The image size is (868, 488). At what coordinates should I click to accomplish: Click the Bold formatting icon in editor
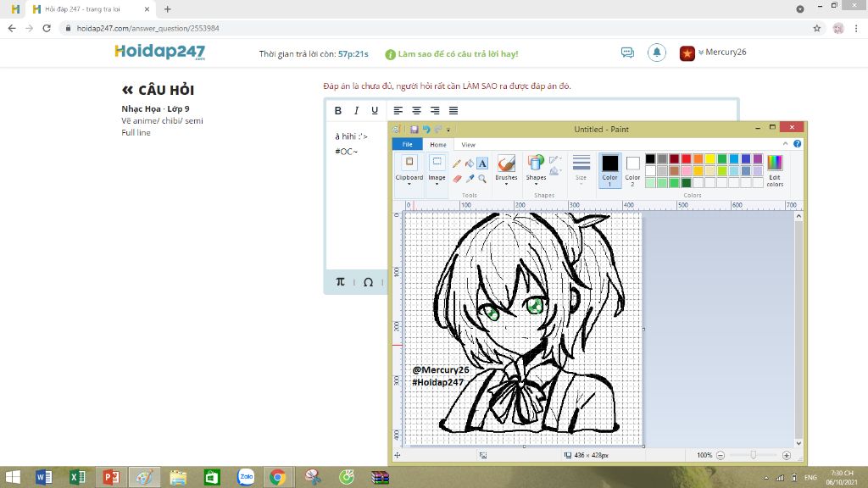(337, 111)
